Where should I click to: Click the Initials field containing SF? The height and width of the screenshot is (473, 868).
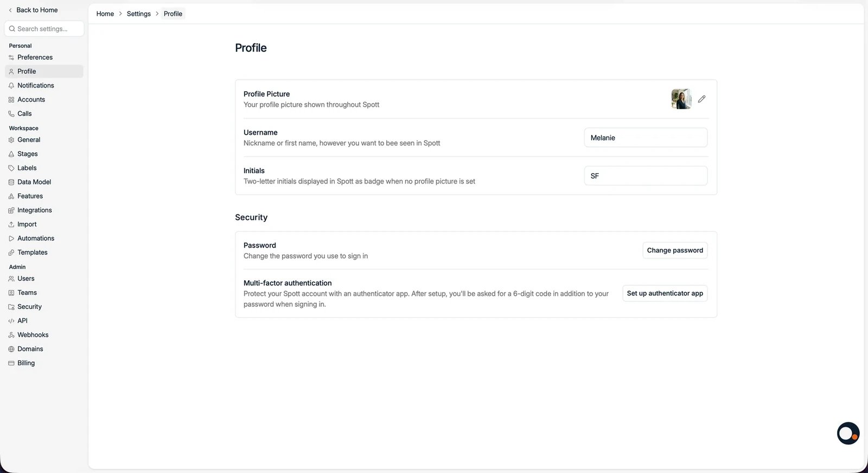click(x=646, y=176)
